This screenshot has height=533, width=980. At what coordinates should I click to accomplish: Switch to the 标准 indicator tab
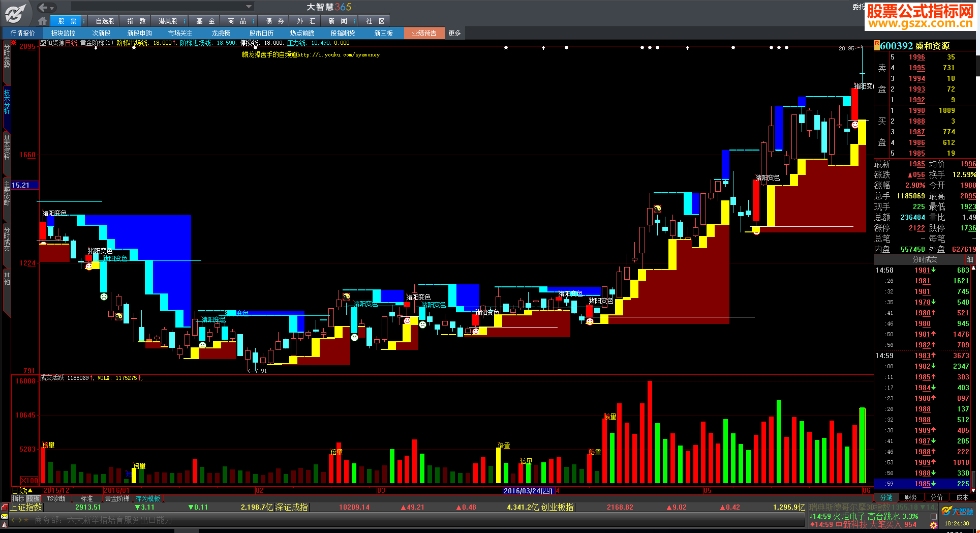pyautogui.click(x=86, y=498)
